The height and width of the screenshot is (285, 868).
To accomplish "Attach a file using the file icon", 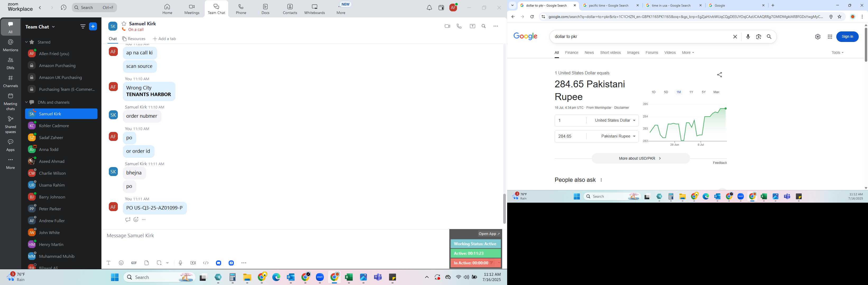I will tap(147, 263).
